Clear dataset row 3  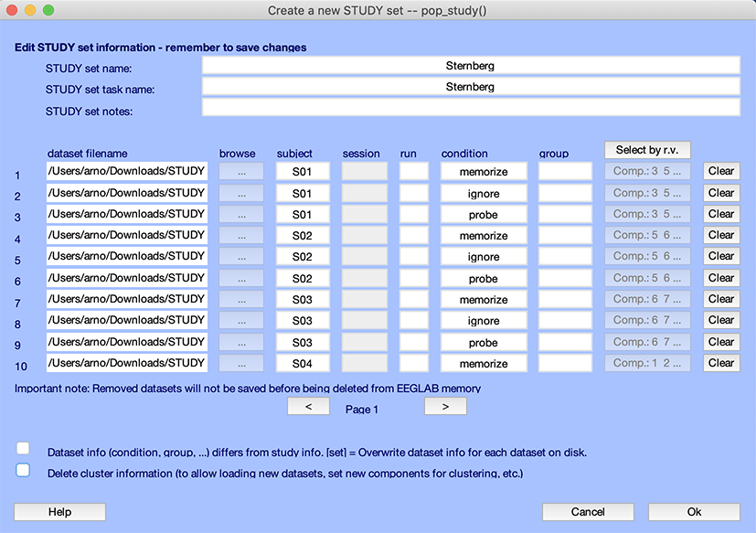pyautogui.click(x=720, y=214)
